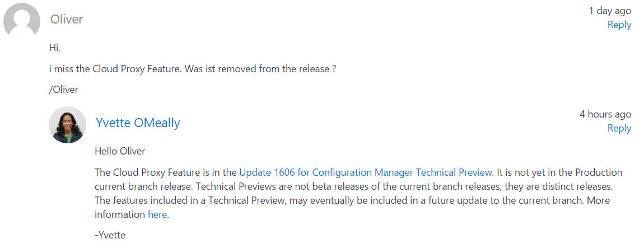
Task: Reply to Yvette OMeally's comment
Action: [619, 129]
